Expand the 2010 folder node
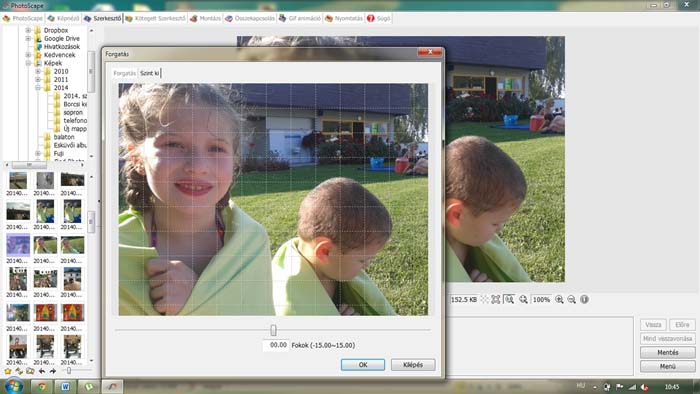Image resolution: width=700 pixels, height=394 pixels. pyautogui.click(x=38, y=71)
